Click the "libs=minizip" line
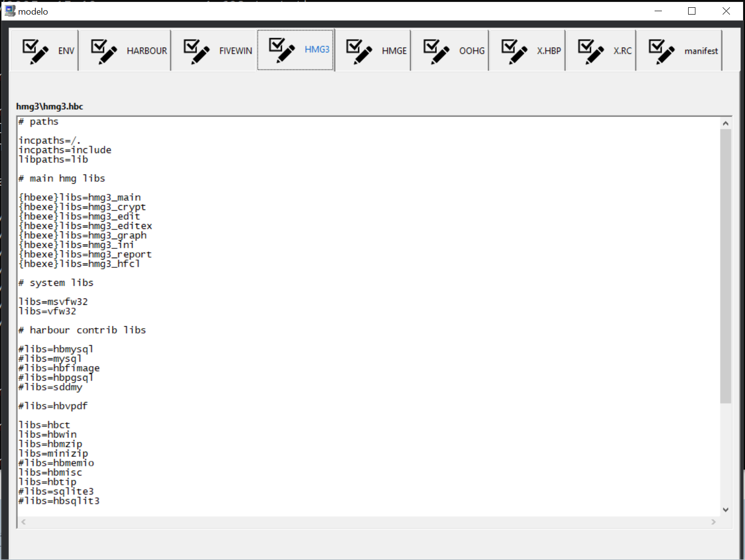The width and height of the screenshot is (745, 560). [x=53, y=454]
